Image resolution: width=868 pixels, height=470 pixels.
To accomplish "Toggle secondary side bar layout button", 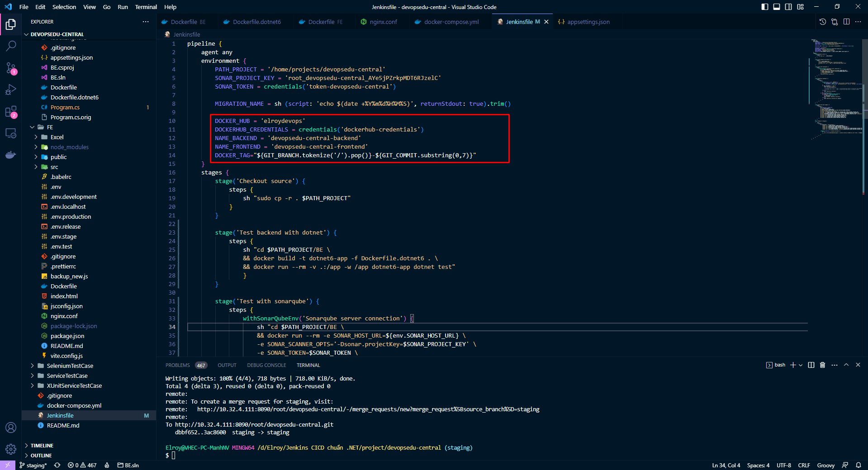I will click(x=788, y=7).
